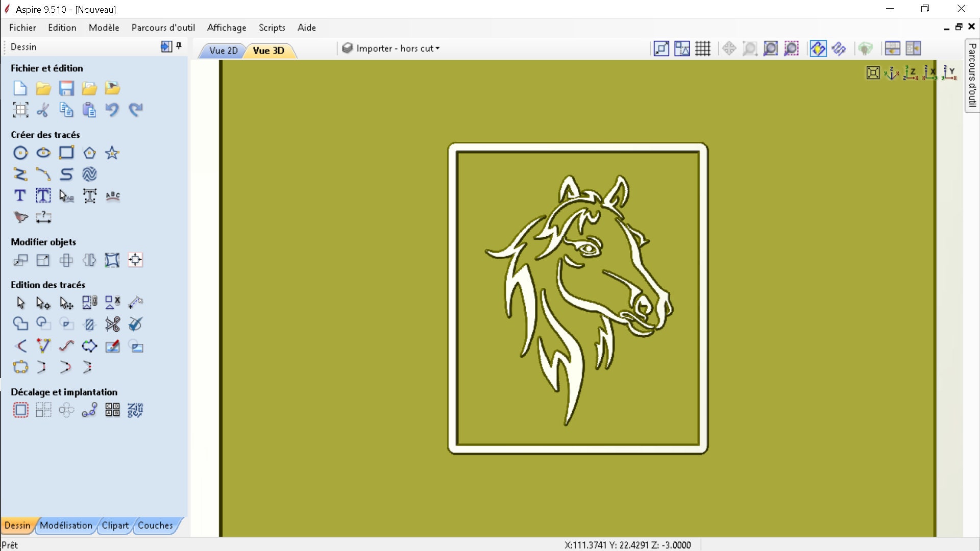Open the clipart bird tool
Viewport: 980px width, 551px height.
(x=20, y=217)
